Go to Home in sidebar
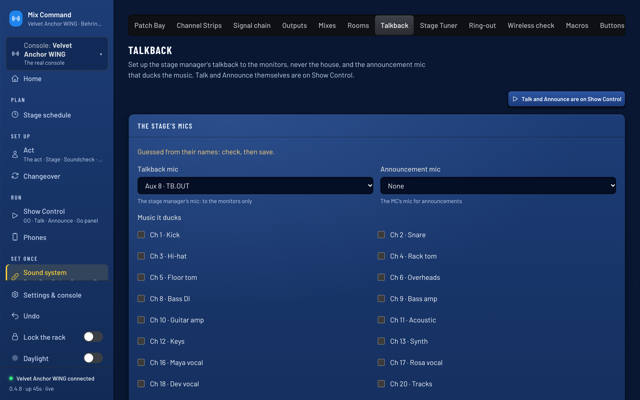 pyautogui.click(x=57, y=78)
